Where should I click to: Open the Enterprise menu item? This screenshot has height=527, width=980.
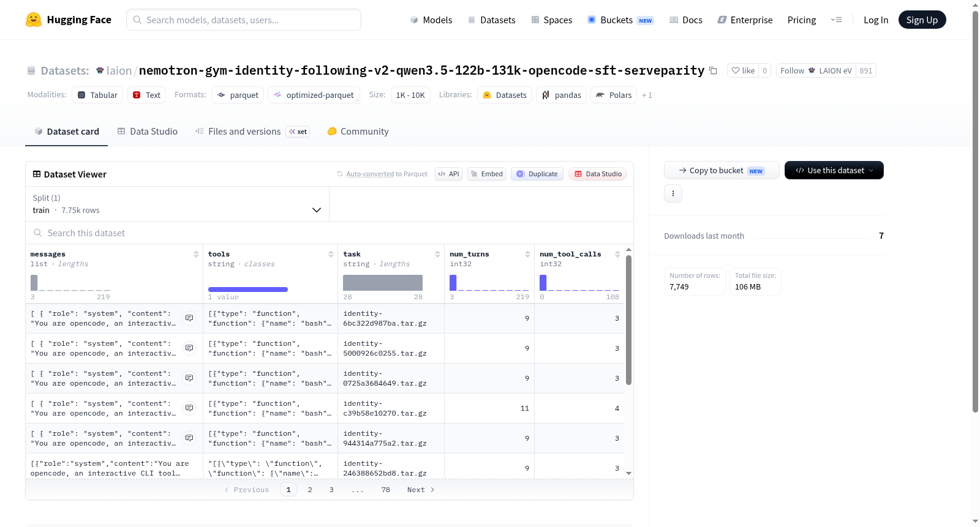[745, 20]
